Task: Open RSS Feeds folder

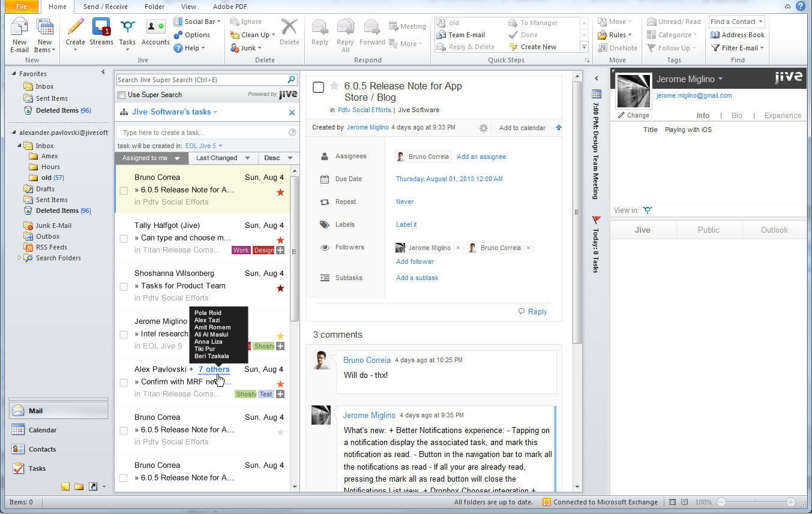Action: tap(51, 247)
